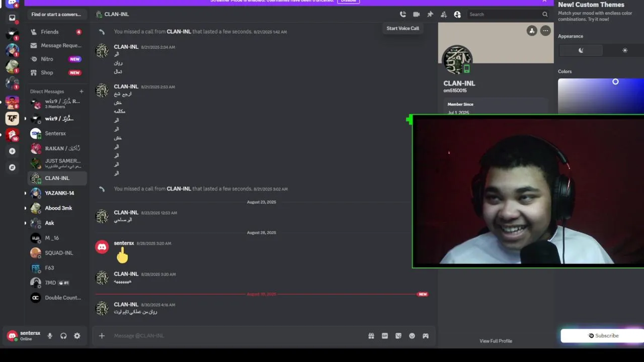Click Add a Server plus icon
The width and height of the screenshot is (644, 362).
(12, 151)
